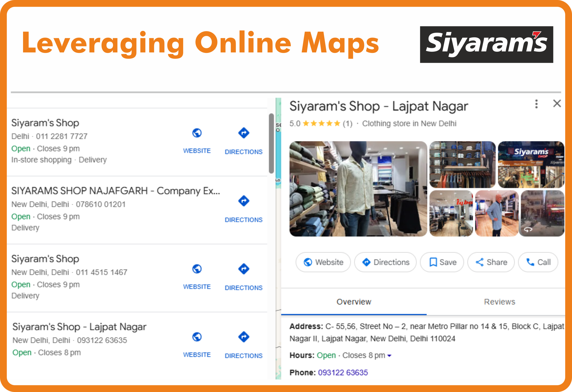The image size is (572, 392).
Task: Get directions to Siyaram's Shop 011 4515 1467
Action: pyautogui.click(x=243, y=277)
